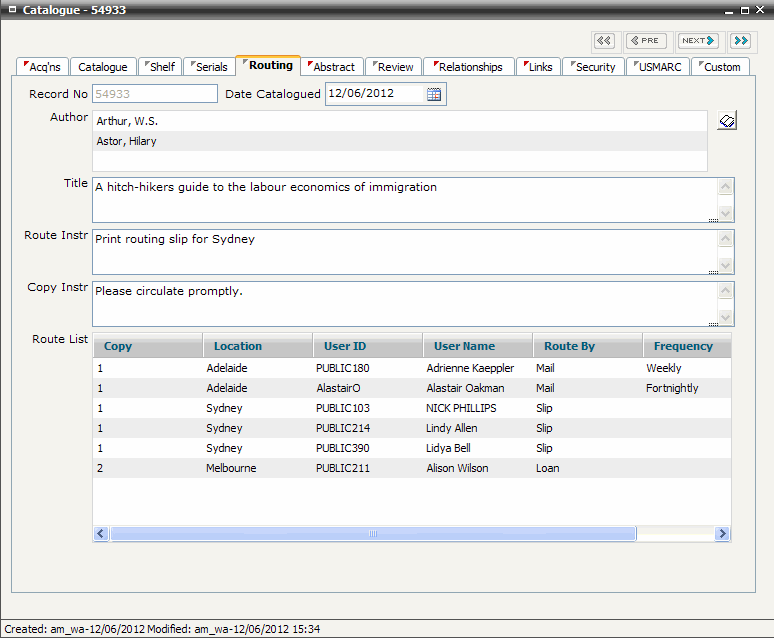This screenshot has height=638, width=774.
Task: Advance to the NEXT record
Action: (698, 41)
